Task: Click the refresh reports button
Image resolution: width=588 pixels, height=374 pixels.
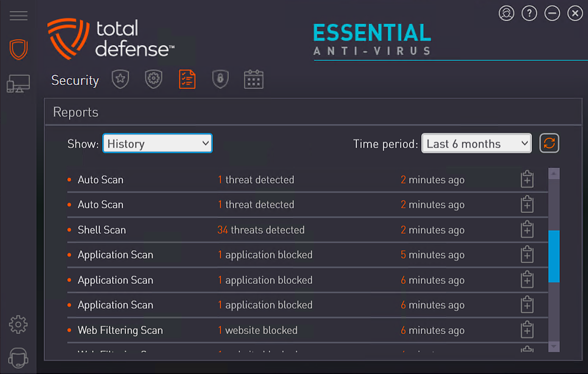Action: point(549,143)
